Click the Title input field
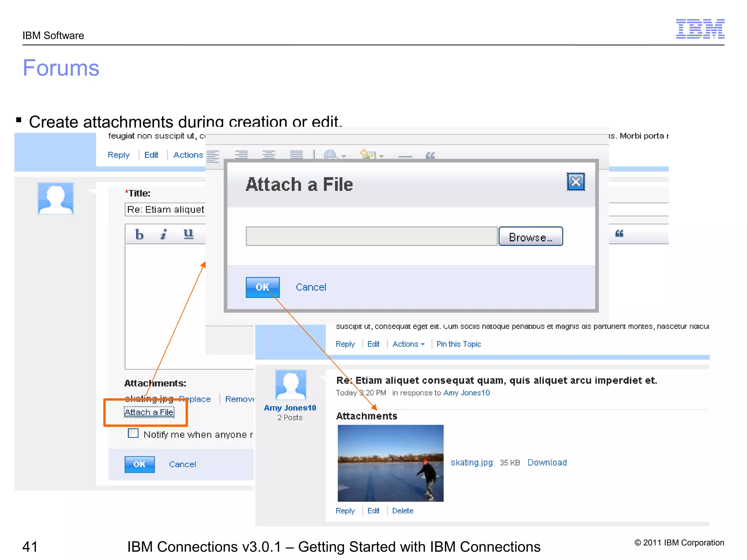Screen dimensions: 747x560 (165, 210)
